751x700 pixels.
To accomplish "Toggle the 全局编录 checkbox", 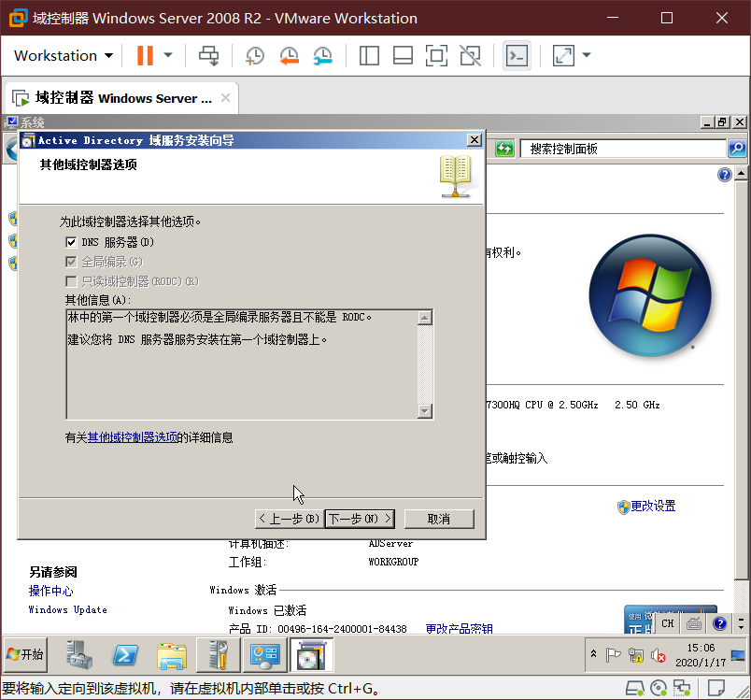I will [71, 262].
